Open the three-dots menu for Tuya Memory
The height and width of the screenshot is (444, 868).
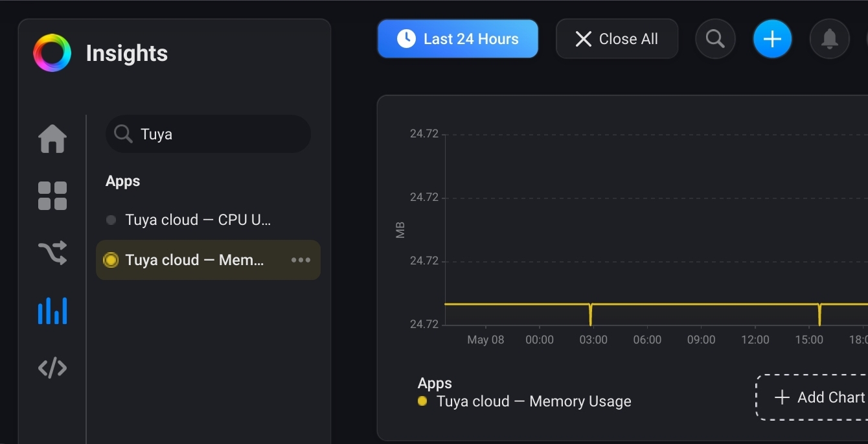point(301,260)
